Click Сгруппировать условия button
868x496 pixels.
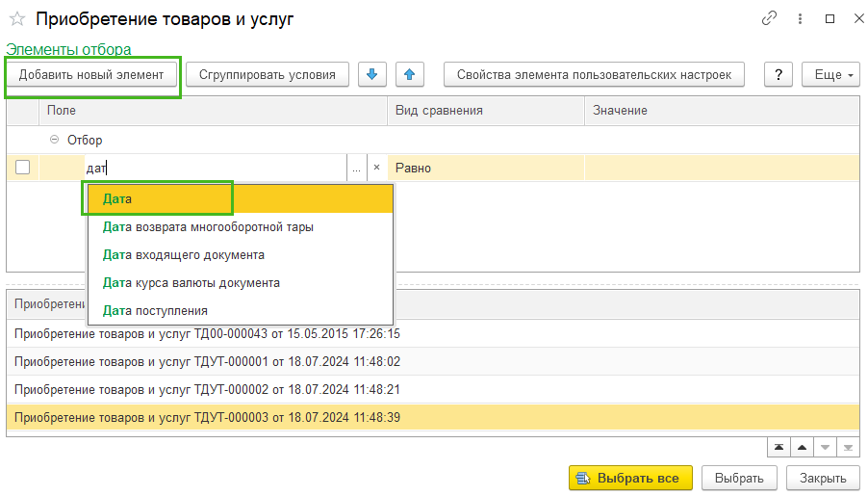point(268,74)
